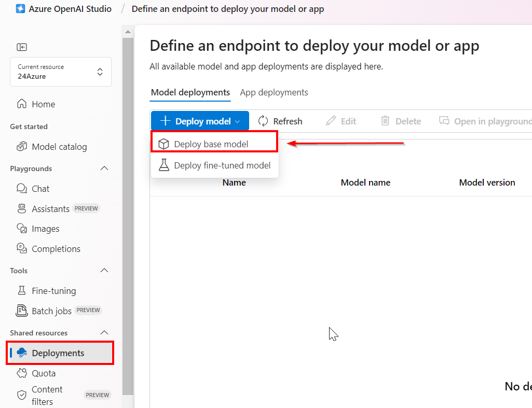The height and width of the screenshot is (408, 532).
Task: Switch to the App deployments tab
Action: coord(274,93)
